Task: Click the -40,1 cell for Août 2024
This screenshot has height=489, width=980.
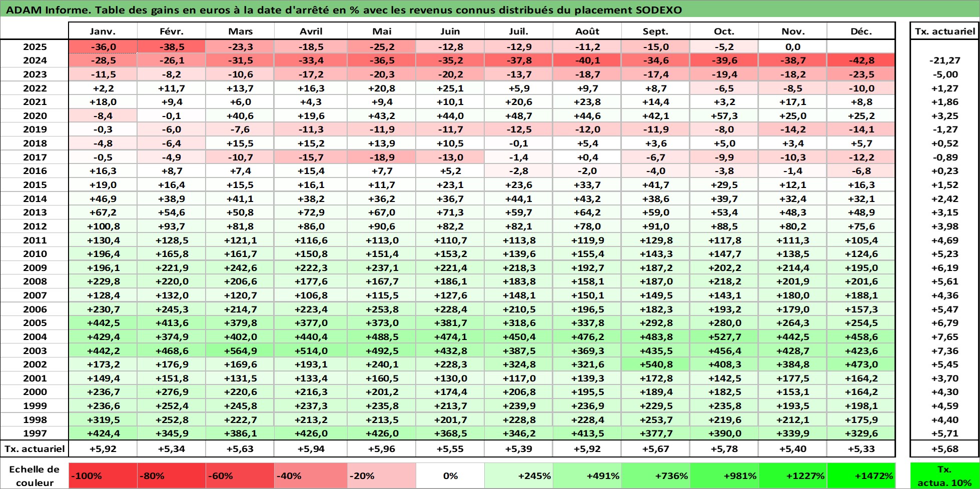Action: click(x=587, y=60)
